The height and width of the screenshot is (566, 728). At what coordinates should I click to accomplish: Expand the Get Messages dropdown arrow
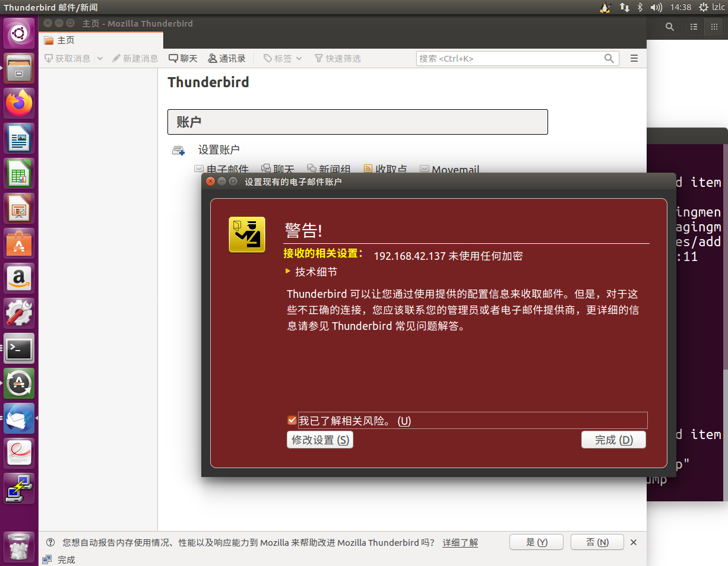100,58
